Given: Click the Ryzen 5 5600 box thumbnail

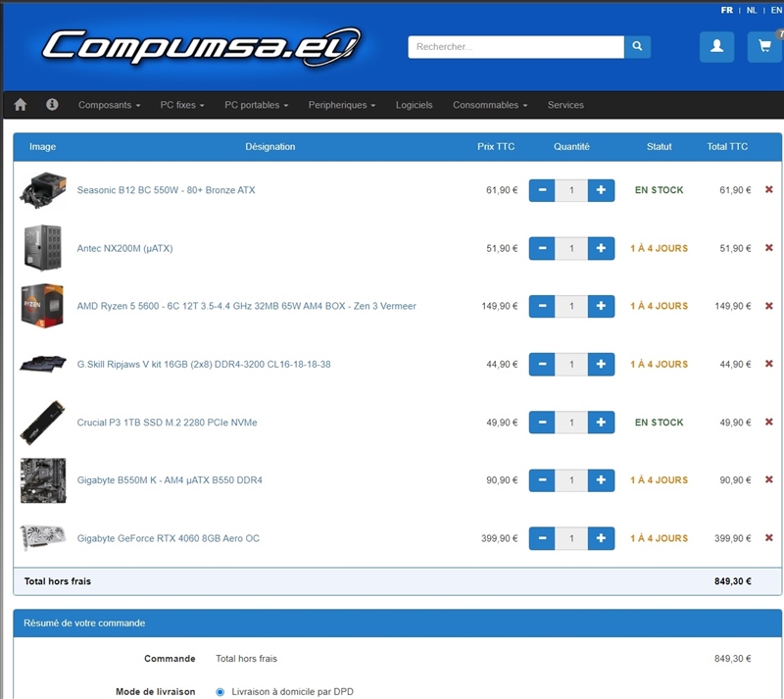Looking at the screenshot, I should tap(43, 306).
